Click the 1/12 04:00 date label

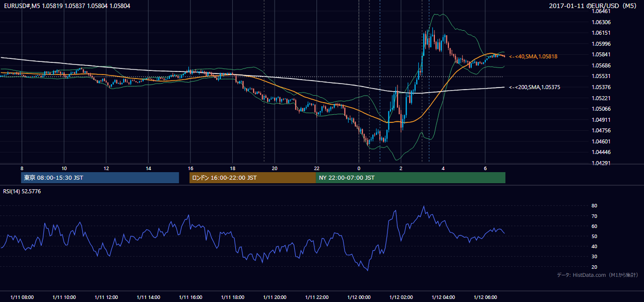pyautogui.click(x=443, y=297)
